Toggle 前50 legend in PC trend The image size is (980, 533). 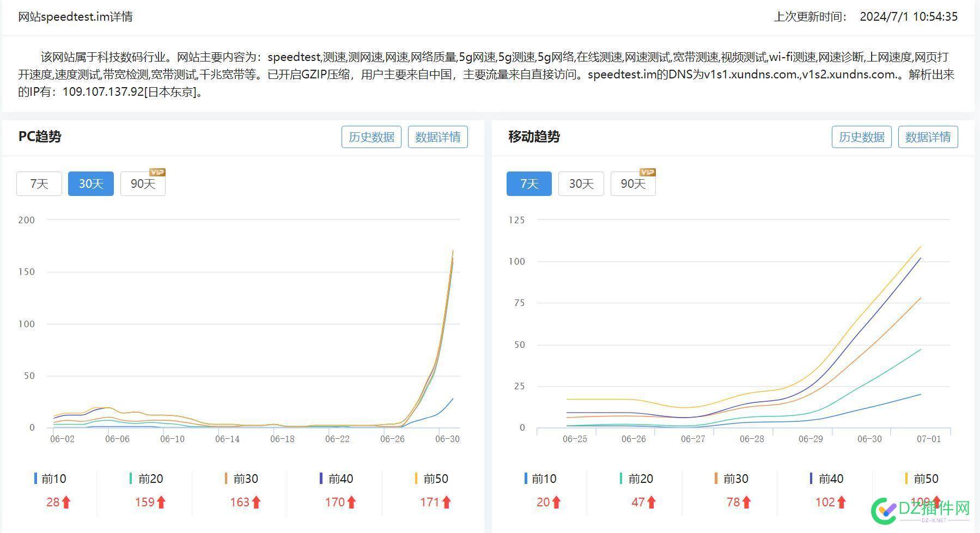(431, 479)
